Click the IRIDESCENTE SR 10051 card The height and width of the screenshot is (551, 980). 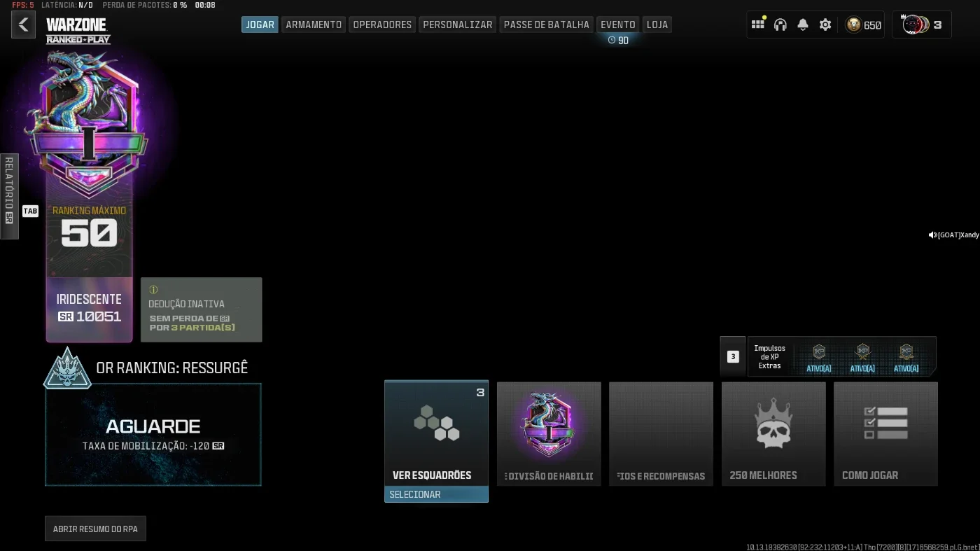click(89, 309)
